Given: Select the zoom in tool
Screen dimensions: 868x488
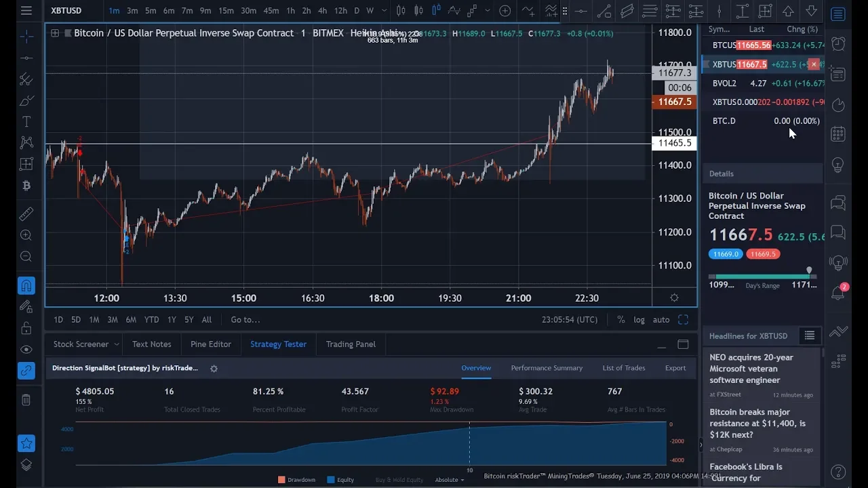Looking at the screenshot, I should [x=26, y=235].
